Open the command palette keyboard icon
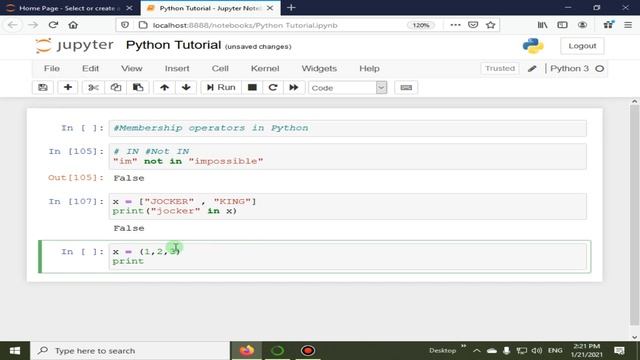640x360 pixels. click(406, 87)
